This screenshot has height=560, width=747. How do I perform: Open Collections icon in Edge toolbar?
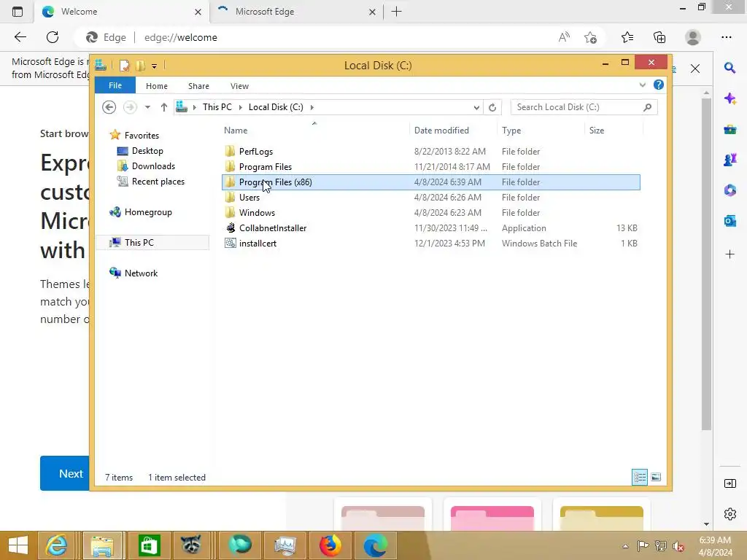coord(659,37)
